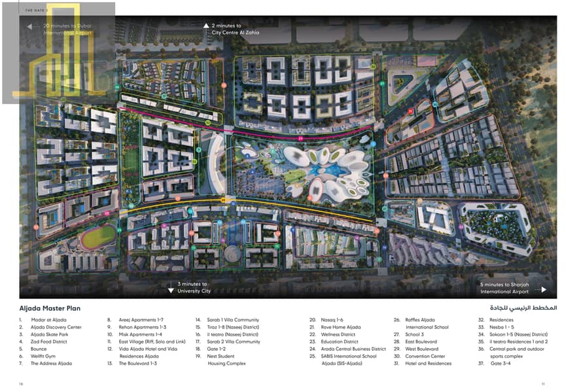The height and width of the screenshot is (392, 566).
Task: Click 'Education District' in the legend
Action: click(340, 342)
